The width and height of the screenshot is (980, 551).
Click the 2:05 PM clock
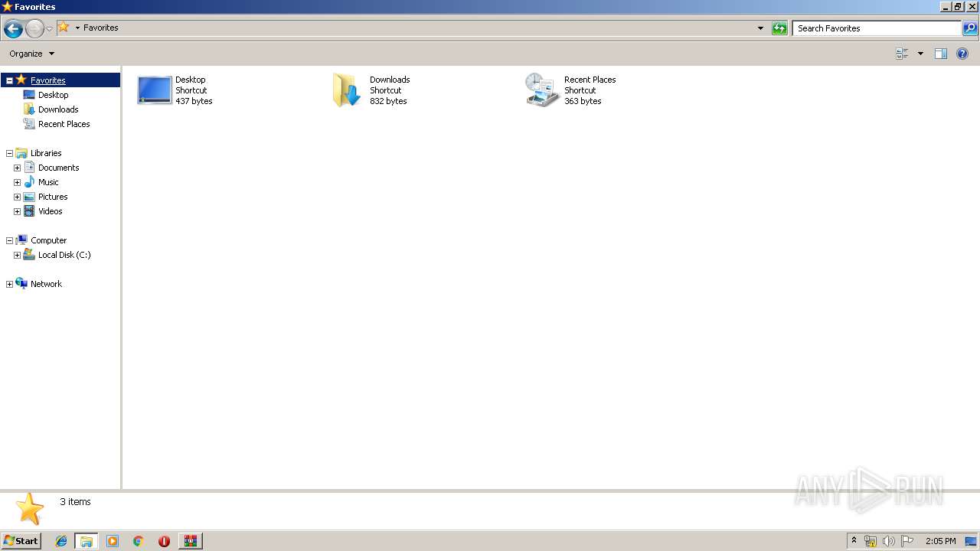[x=940, y=541]
